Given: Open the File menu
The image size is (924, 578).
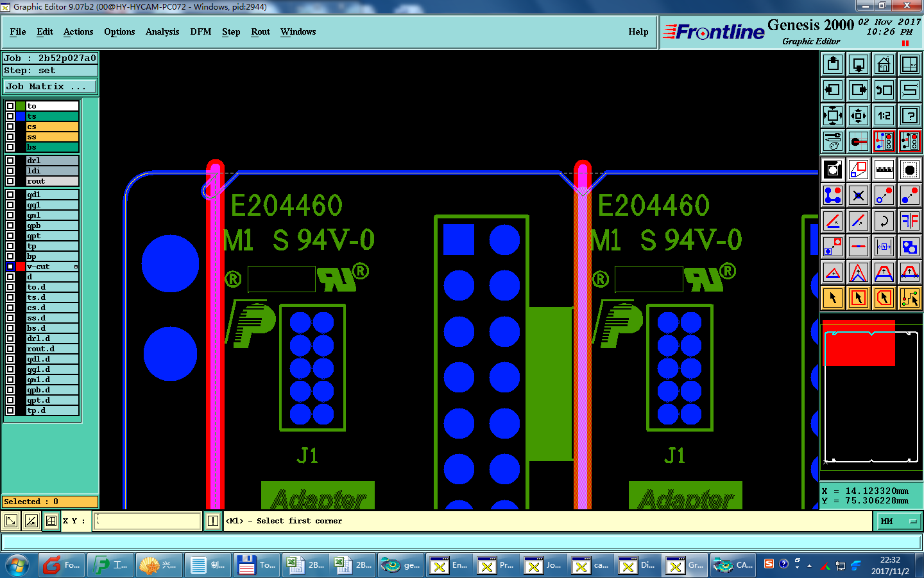Looking at the screenshot, I should (18, 31).
